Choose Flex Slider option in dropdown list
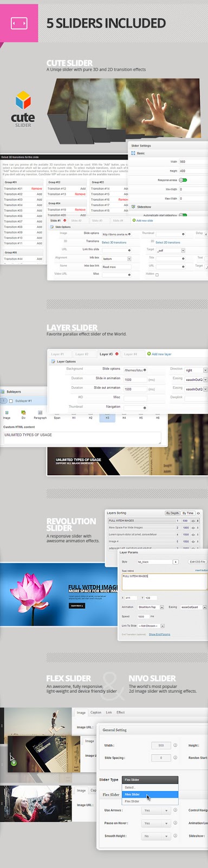This screenshot has height=868, width=208. pyautogui.click(x=150, y=801)
